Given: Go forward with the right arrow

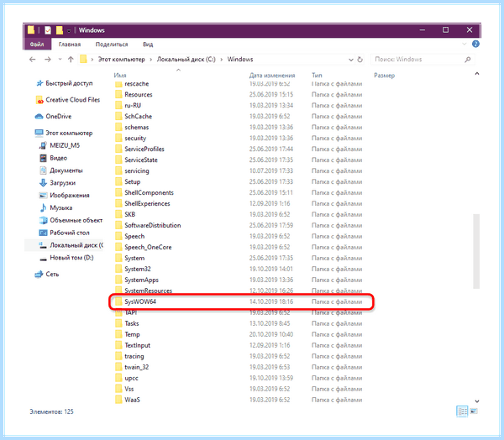Looking at the screenshot, I should coord(48,60).
